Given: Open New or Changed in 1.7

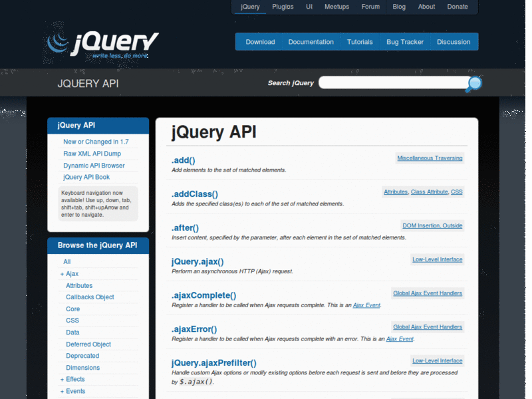Looking at the screenshot, I should [96, 142].
